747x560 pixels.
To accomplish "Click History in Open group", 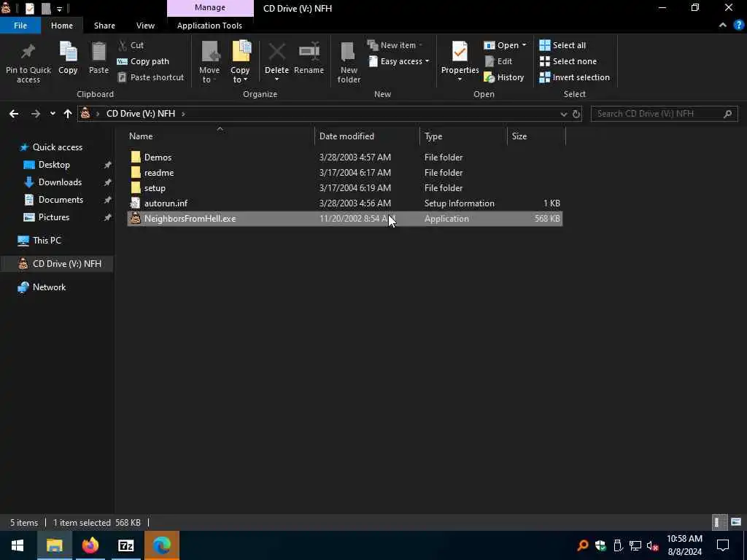I will 503,77.
